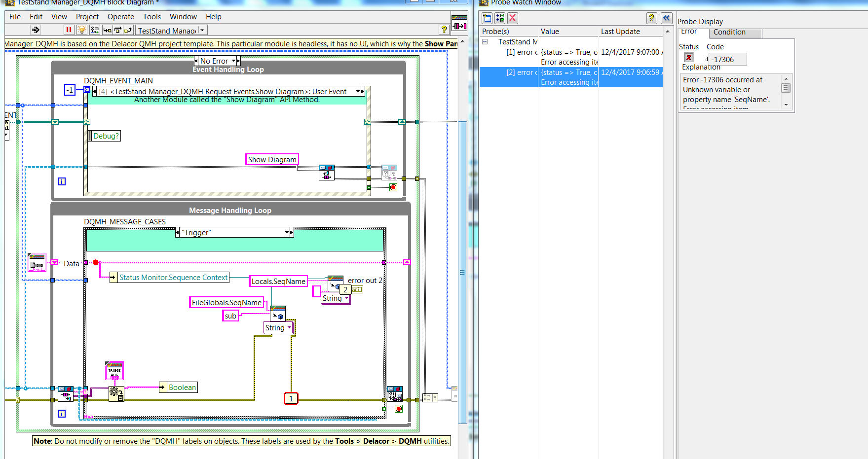Click the event timeout constant -1
Image resolution: width=868 pixels, height=459 pixels.
[70, 90]
